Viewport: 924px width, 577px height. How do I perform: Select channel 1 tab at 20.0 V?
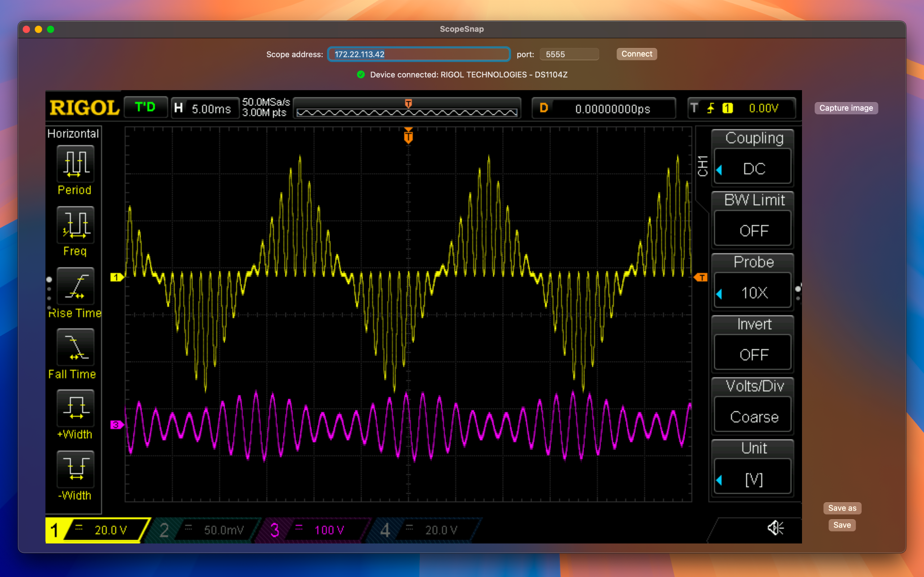click(97, 530)
